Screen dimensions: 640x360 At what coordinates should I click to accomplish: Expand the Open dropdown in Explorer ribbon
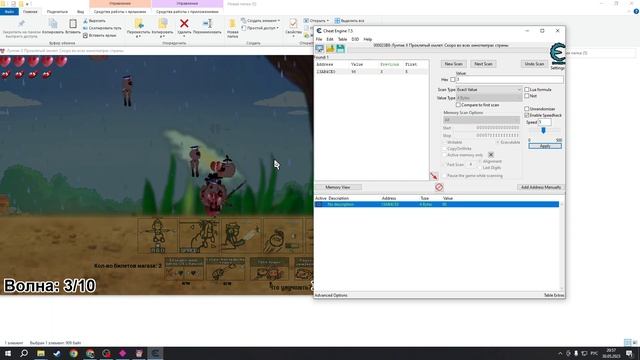click(x=327, y=21)
